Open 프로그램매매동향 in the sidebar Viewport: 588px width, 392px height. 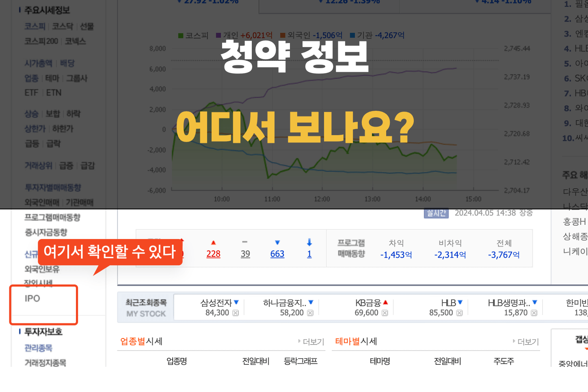tap(52, 218)
